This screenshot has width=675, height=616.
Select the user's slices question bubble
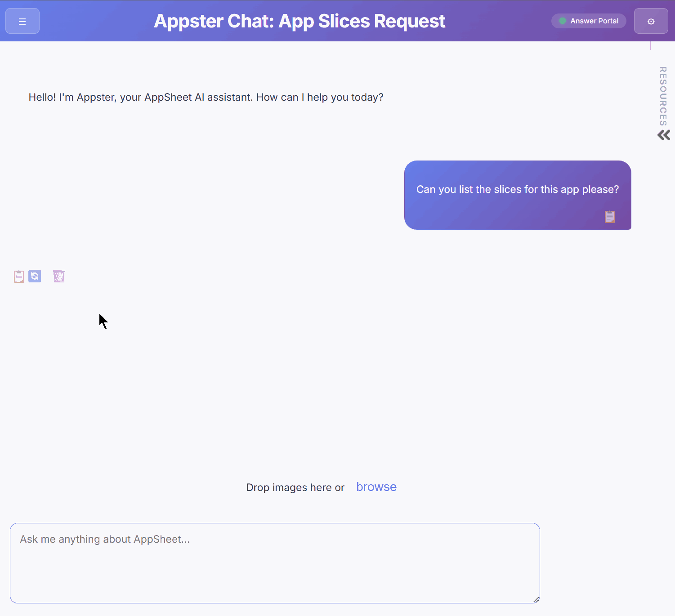click(518, 189)
